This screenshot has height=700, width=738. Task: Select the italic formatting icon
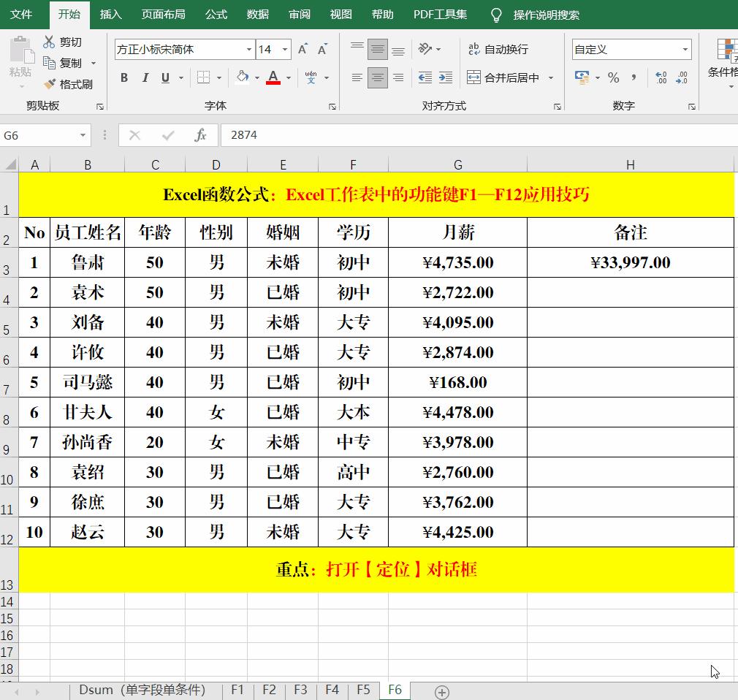[x=145, y=77]
